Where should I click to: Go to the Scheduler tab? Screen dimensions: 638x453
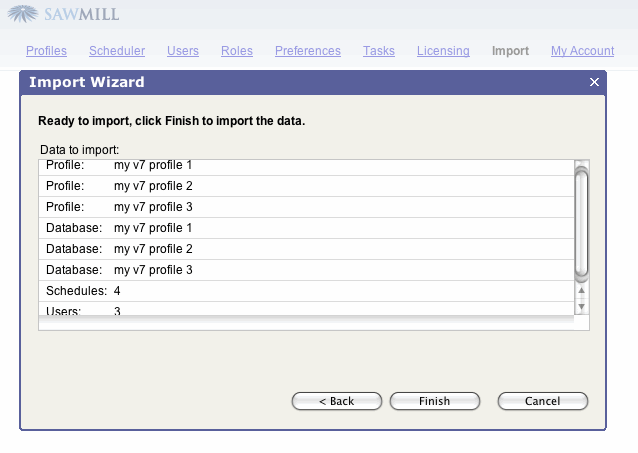pyautogui.click(x=117, y=51)
